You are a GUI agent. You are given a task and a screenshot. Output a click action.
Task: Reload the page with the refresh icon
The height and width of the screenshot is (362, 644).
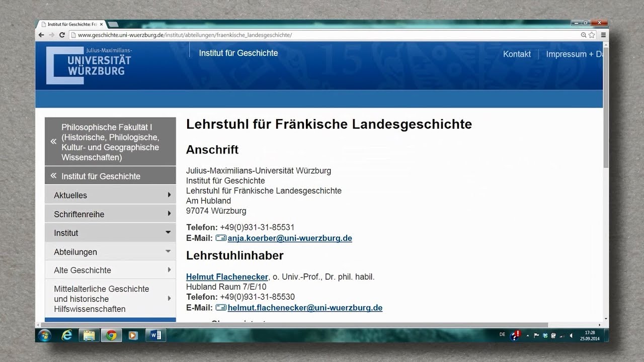coord(62,35)
